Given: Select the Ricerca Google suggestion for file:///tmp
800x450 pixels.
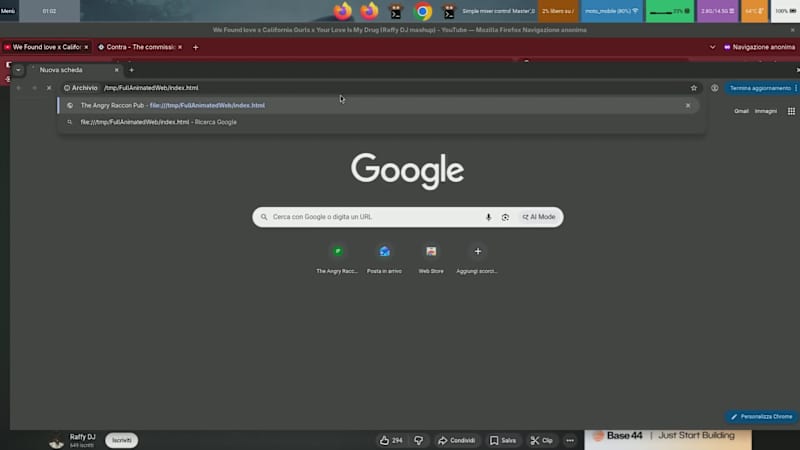Looking at the screenshot, I should click(378, 122).
